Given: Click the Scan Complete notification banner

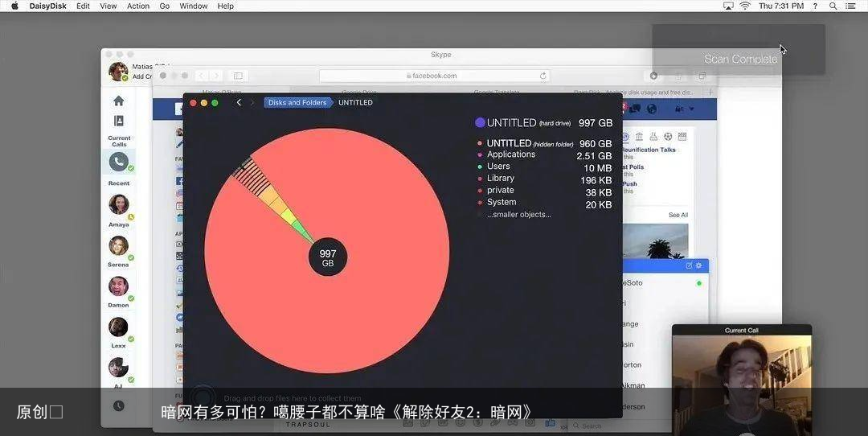Looking at the screenshot, I should [739, 49].
